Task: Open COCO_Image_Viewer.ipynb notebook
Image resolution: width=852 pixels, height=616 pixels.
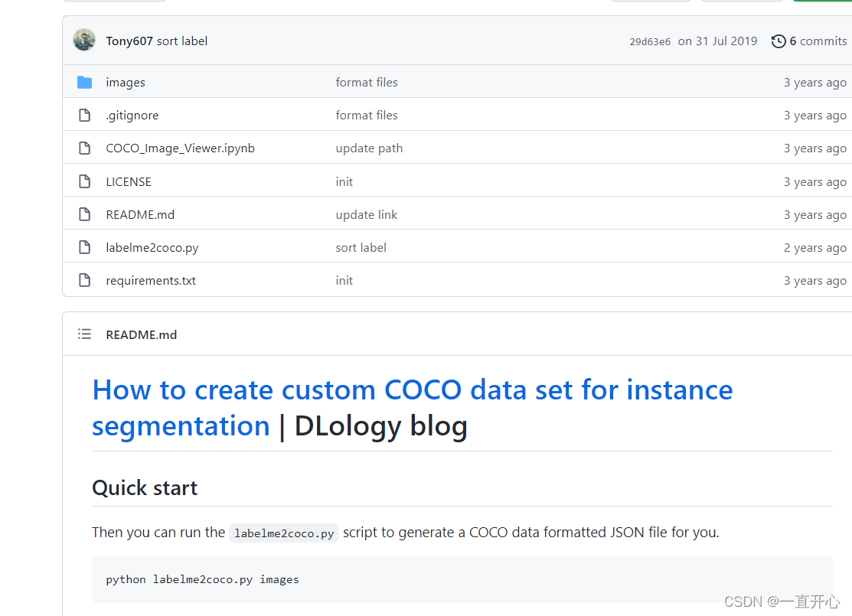Action: pos(180,148)
